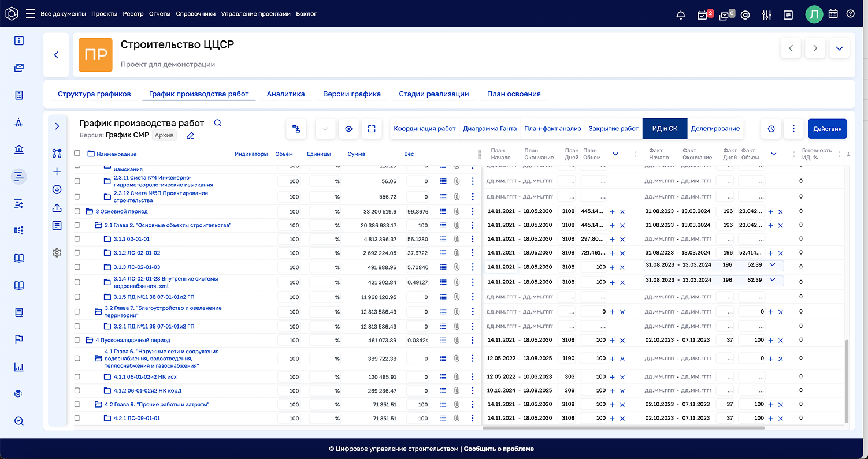Click the horizontal scrollbar under the table

pyautogui.click(x=623, y=428)
